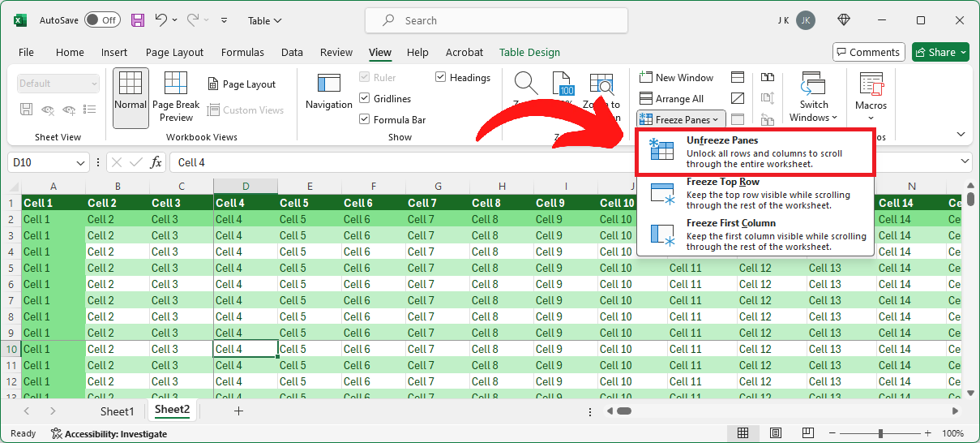Screen dimensions: 980x443
Task: Select Unfreeze Panes menu option
Action: pyautogui.click(x=755, y=152)
